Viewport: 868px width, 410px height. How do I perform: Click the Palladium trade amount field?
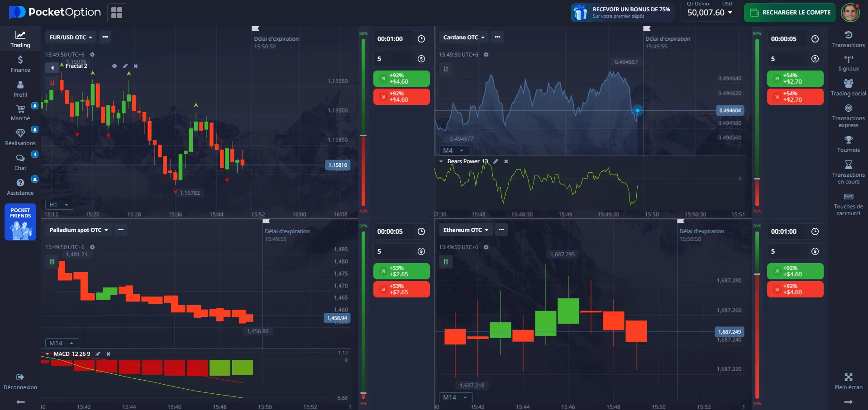pos(395,251)
